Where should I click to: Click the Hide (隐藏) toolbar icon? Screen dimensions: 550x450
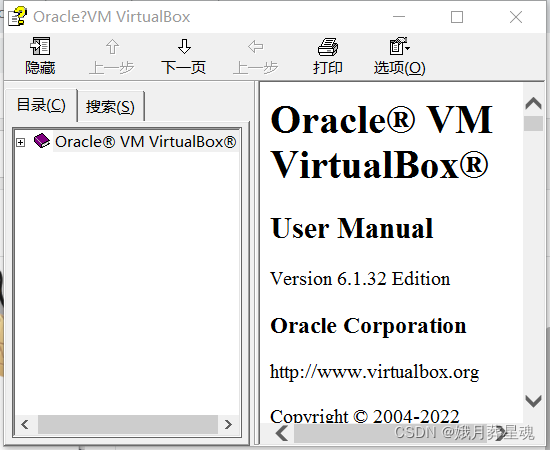coord(40,46)
